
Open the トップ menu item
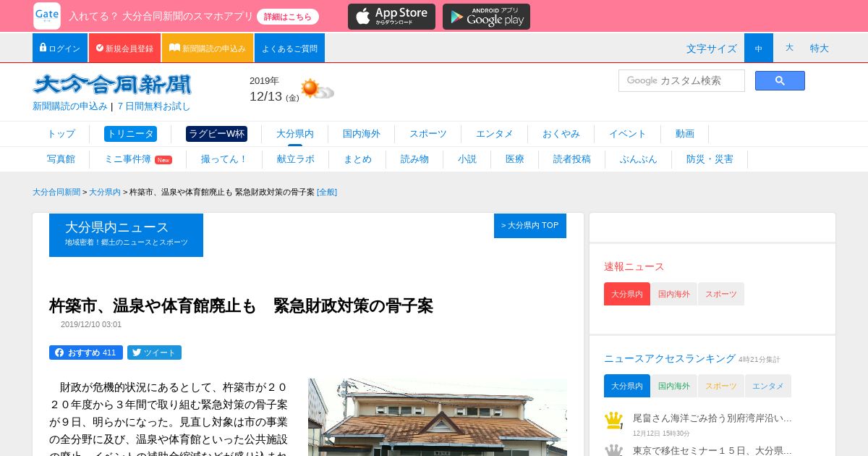pos(61,134)
